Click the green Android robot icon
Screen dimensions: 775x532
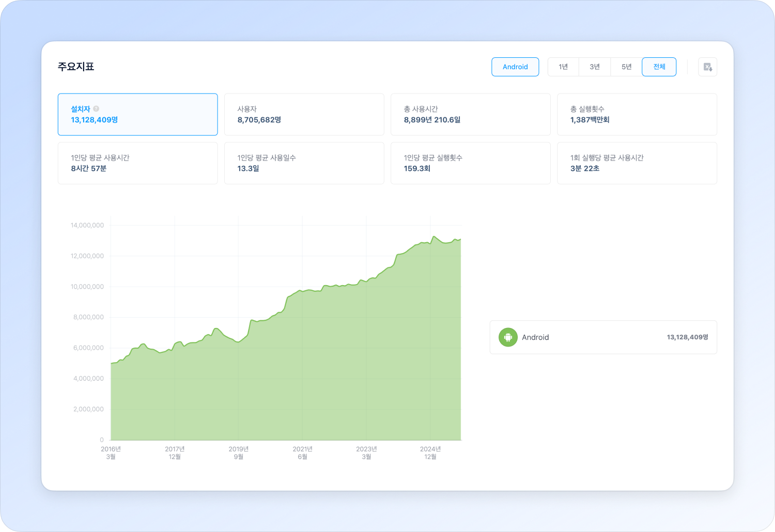pos(508,337)
